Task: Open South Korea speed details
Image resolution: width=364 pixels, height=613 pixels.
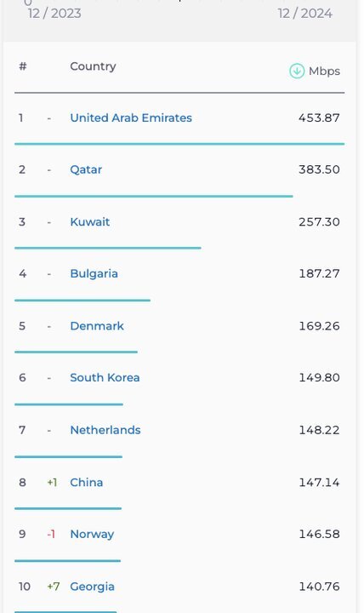Action: pyautogui.click(x=105, y=378)
